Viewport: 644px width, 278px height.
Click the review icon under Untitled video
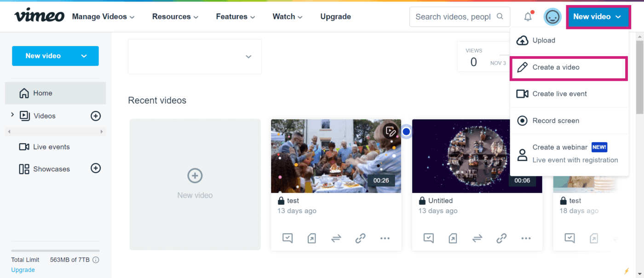point(428,238)
